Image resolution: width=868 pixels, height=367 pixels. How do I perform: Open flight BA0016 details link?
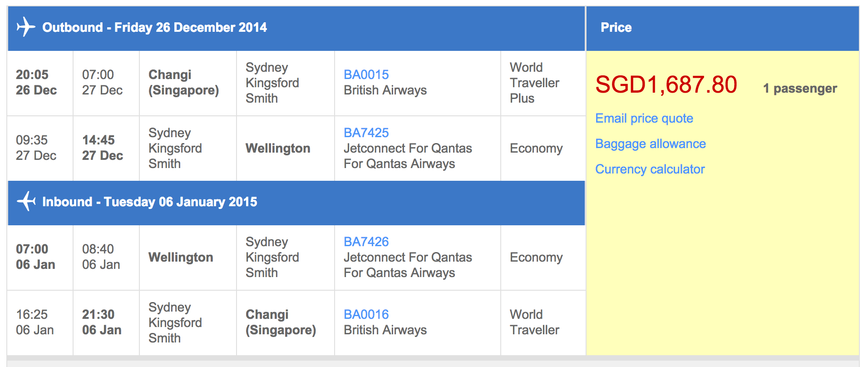pos(366,314)
